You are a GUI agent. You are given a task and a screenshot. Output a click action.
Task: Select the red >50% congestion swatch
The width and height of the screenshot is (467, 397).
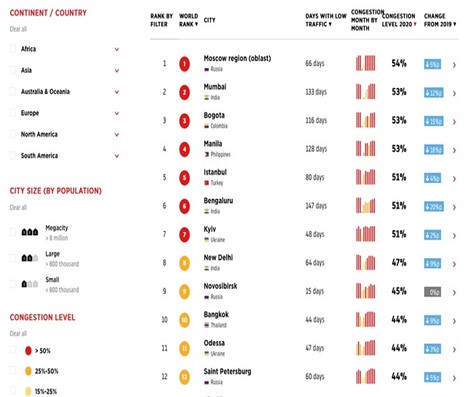coord(28,351)
